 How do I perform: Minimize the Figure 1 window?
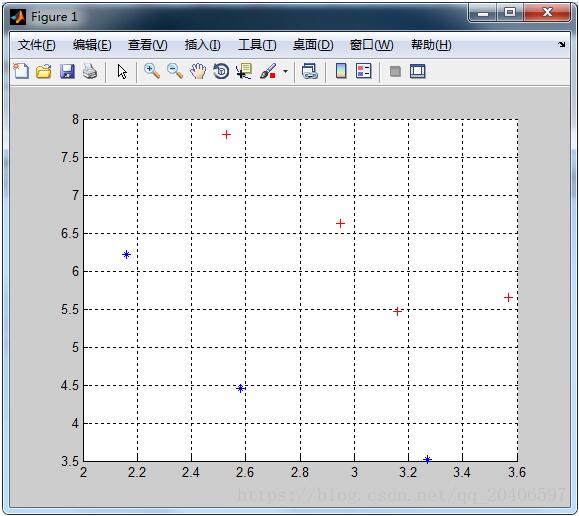(x=483, y=13)
